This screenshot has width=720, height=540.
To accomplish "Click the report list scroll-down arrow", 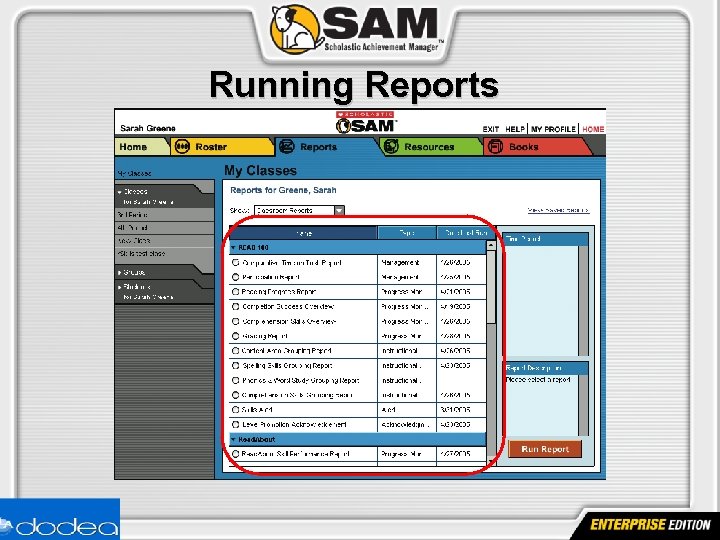I will click(491, 460).
